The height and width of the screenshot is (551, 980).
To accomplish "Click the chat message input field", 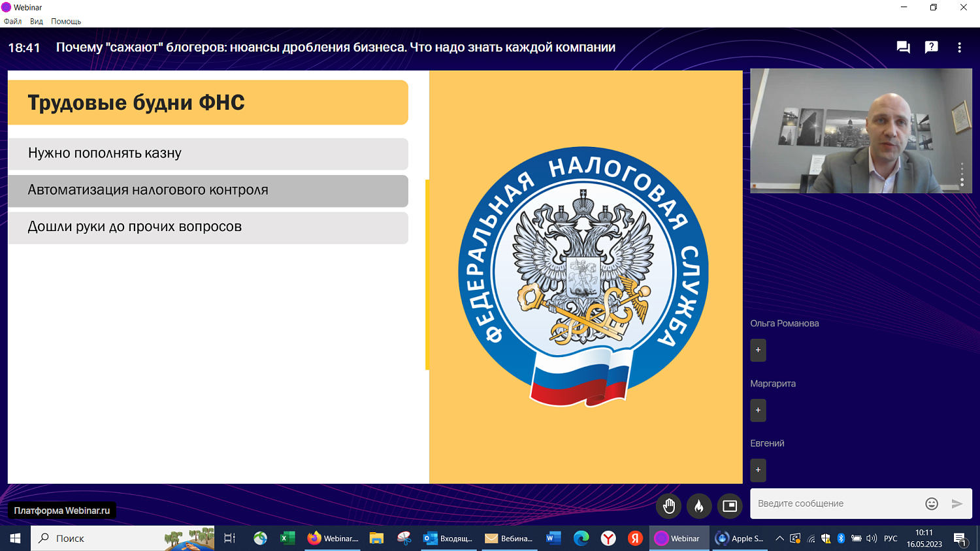I will coord(838,503).
